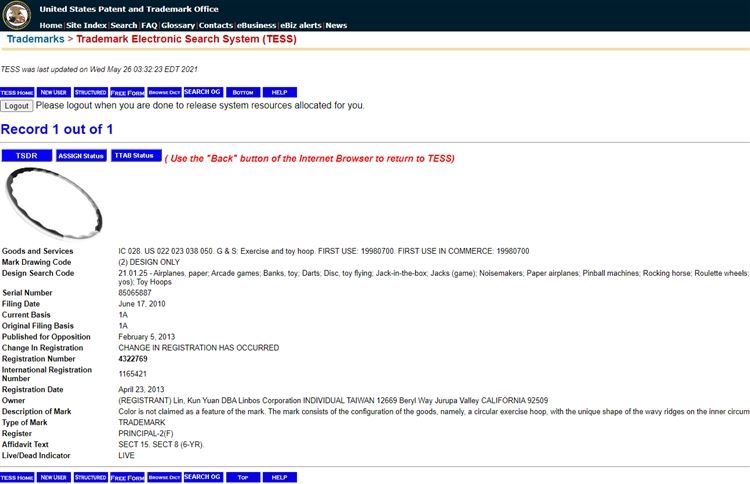Click the bottom Help button
The image size is (750, 484).
[x=280, y=477]
